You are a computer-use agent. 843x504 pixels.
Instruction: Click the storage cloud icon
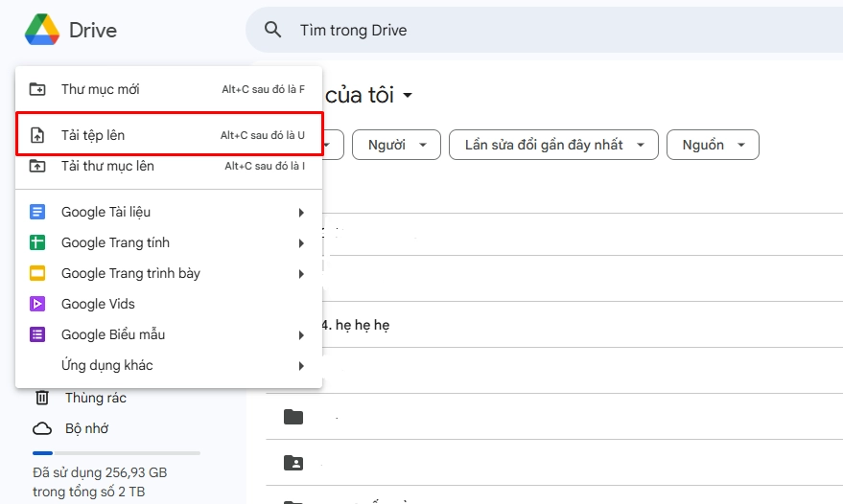tap(42, 428)
